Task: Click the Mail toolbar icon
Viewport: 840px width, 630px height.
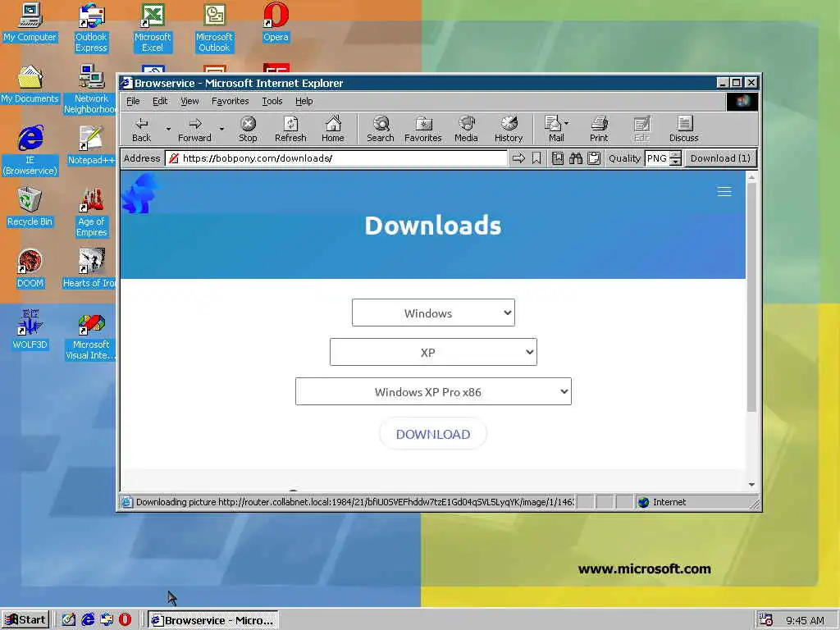Action: coord(554,130)
